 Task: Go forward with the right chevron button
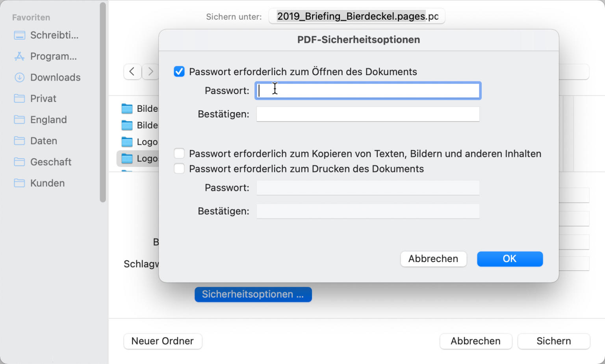(x=150, y=72)
